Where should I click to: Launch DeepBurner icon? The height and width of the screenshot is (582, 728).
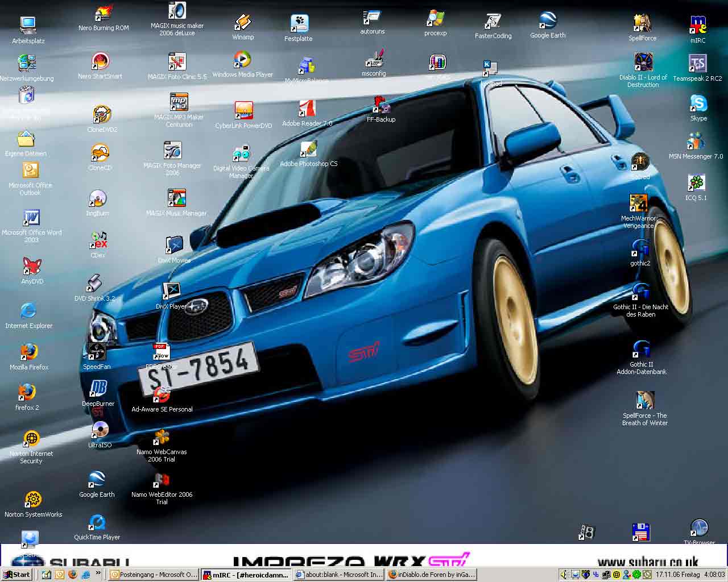tap(98, 389)
